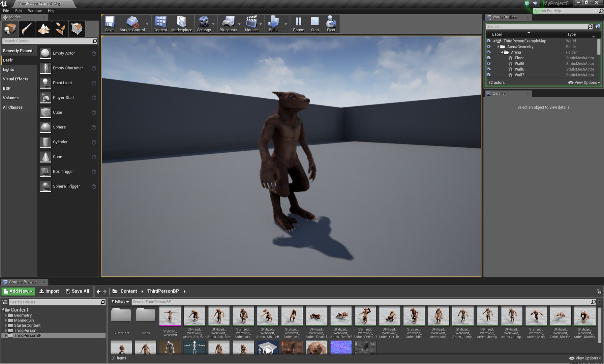Open the Marketplace toolbar icon
This screenshot has height=364, width=604.
182,24
